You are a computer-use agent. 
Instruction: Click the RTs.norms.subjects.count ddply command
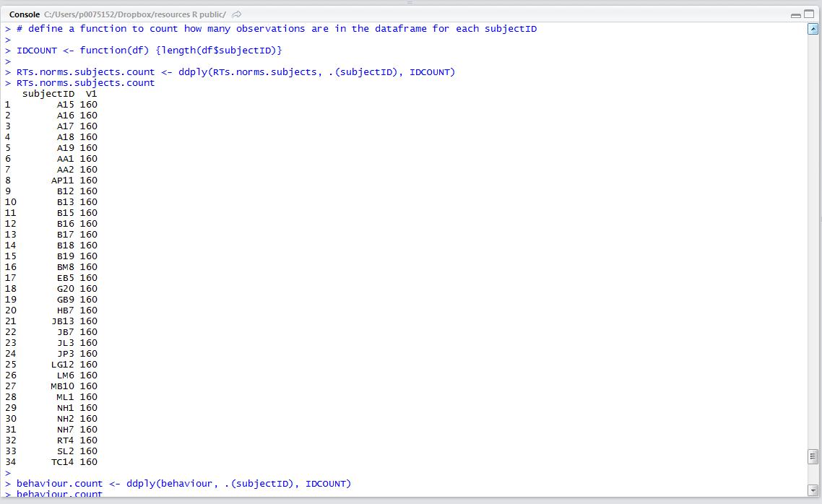pyautogui.click(x=235, y=72)
